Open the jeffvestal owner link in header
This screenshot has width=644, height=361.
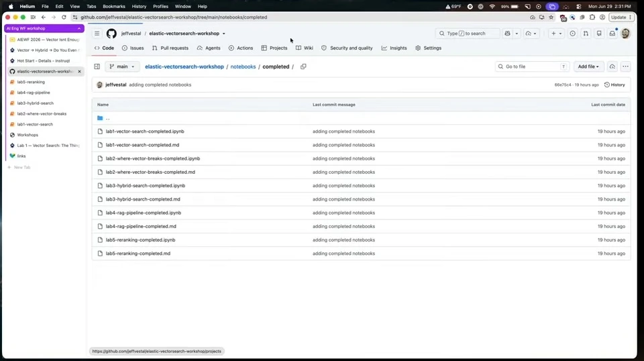click(x=131, y=34)
